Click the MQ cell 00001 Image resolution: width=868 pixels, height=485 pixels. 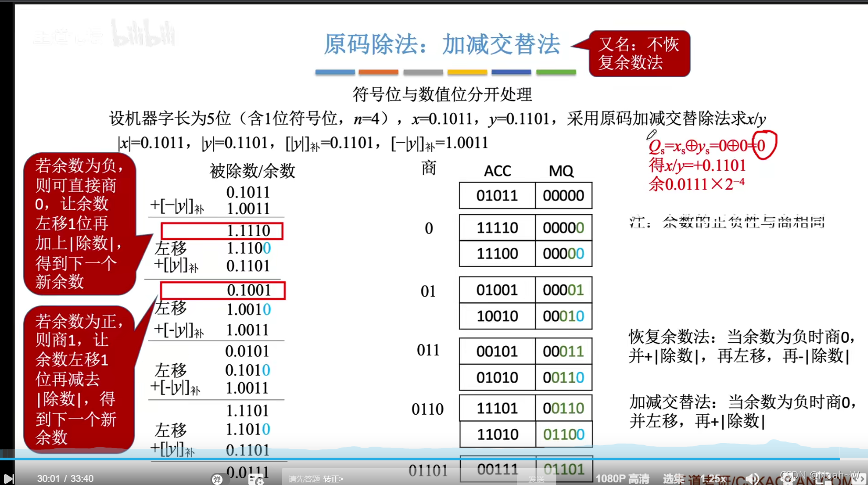pyautogui.click(x=564, y=290)
